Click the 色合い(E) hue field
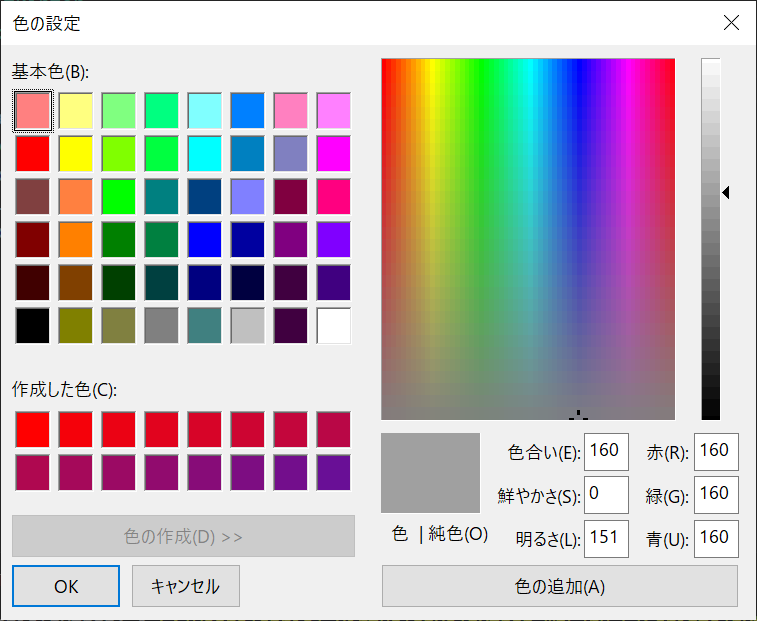 pyautogui.click(x=606, y=452)
